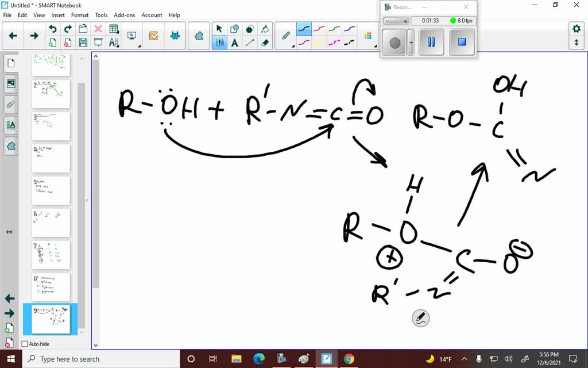Open the Attachments paperclip sidebar tab
Screen dimensions: 588x368
point(10,104)
